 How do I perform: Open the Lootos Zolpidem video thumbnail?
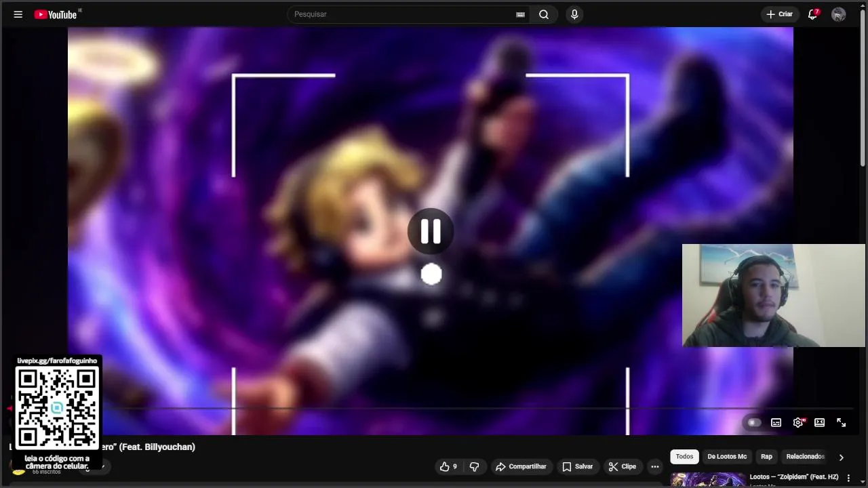708,480
